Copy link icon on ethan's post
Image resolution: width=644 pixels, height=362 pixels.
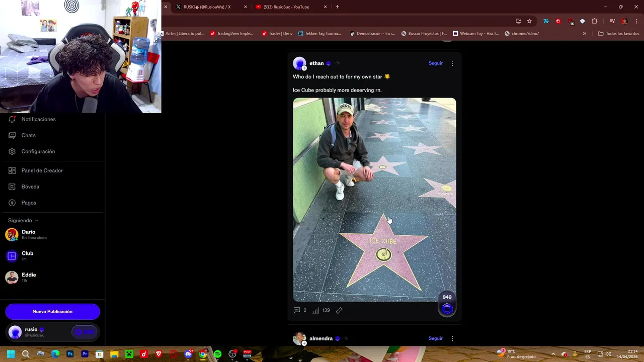[x=339, y=310]
